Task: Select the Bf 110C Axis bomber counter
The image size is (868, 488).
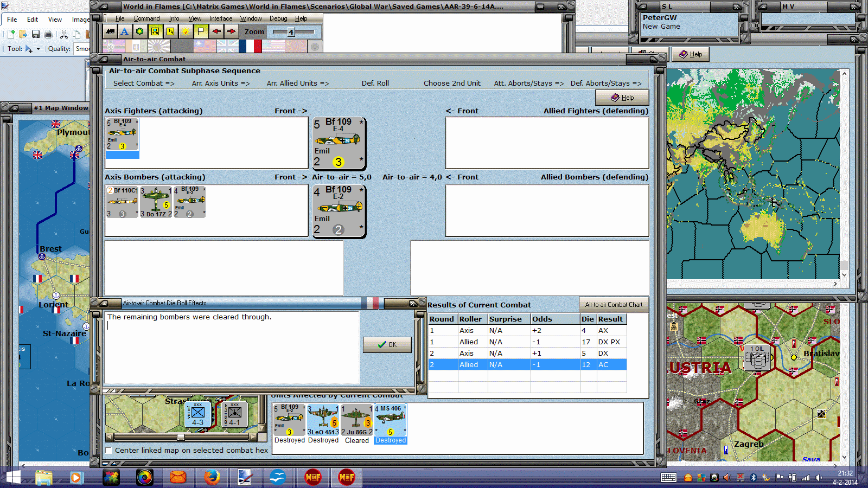Action: (122, 202)
